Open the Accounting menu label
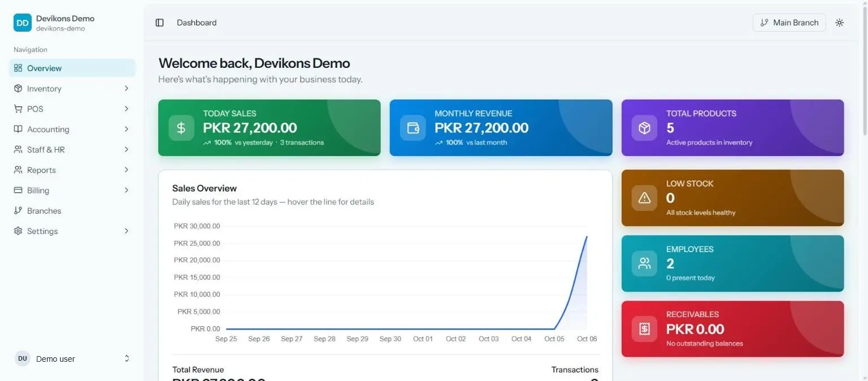Screen dimensions: 868x381 [x=48, y=129]
